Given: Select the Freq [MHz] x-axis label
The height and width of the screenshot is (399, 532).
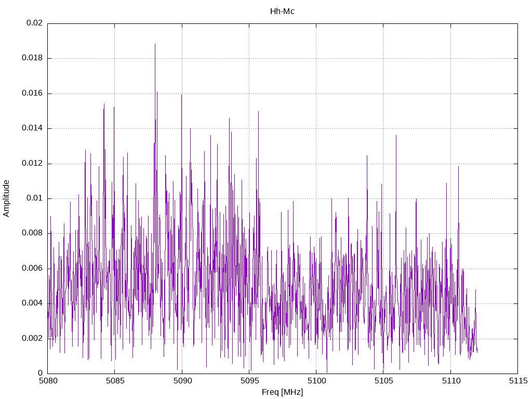Looking at the screenshot, I should tap(282, 392).
